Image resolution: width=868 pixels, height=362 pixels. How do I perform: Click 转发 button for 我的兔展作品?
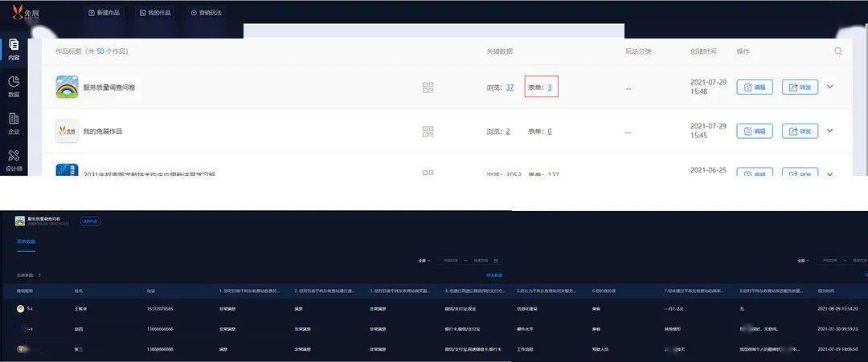tap(799, 131)
